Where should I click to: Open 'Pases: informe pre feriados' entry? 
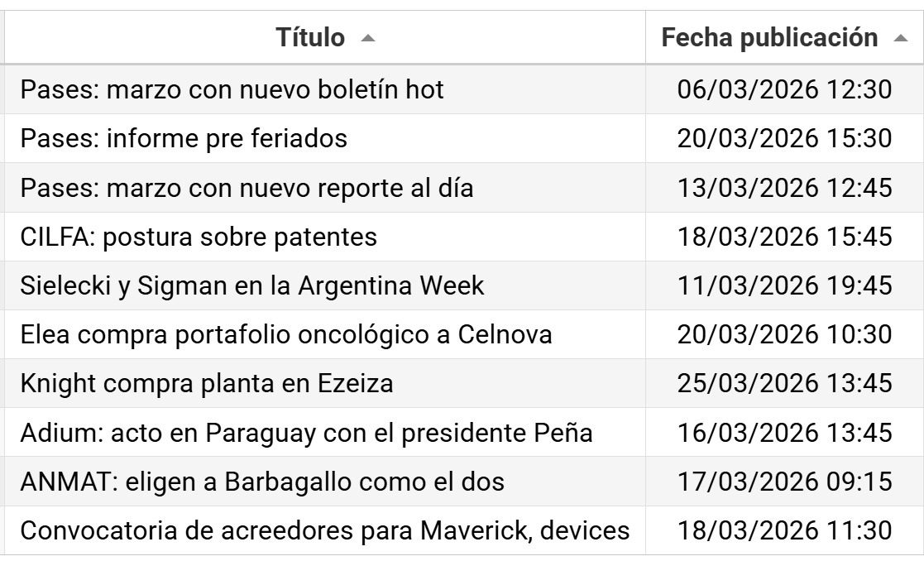(184, 138)
